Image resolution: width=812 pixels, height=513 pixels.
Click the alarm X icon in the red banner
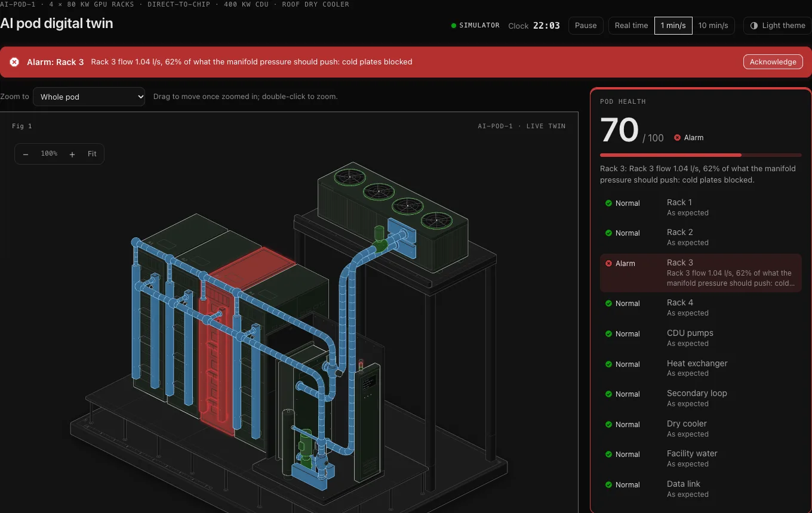(x=14, y=62)
